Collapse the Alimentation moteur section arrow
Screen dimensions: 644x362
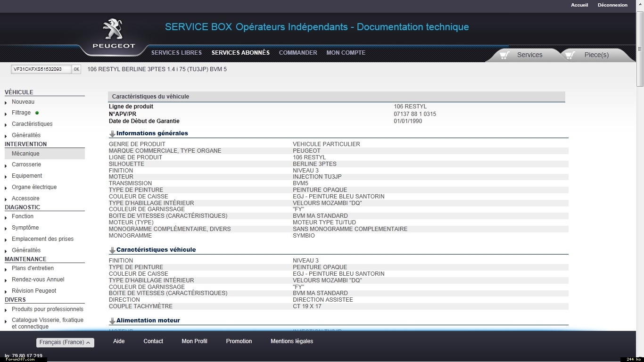(x=112, y=321)
